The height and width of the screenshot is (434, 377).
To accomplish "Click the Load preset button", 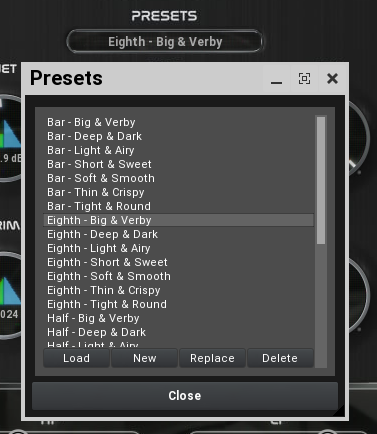I will (x=76, y=358).
